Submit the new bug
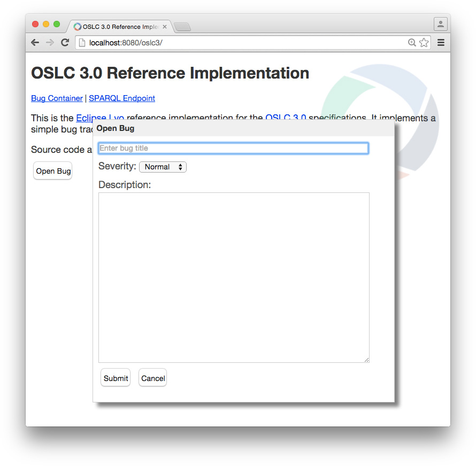Image resolution: width=476 pixels, height=466 pixels. click(116, 378)
